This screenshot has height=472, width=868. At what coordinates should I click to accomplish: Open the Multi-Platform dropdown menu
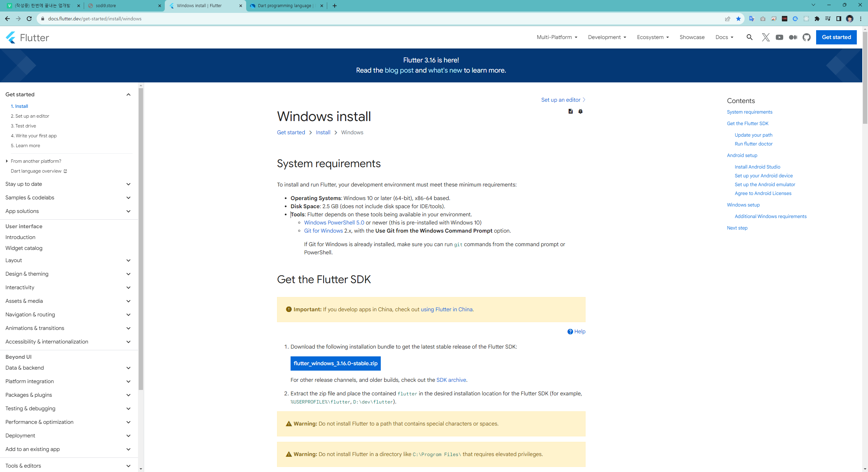557,37
